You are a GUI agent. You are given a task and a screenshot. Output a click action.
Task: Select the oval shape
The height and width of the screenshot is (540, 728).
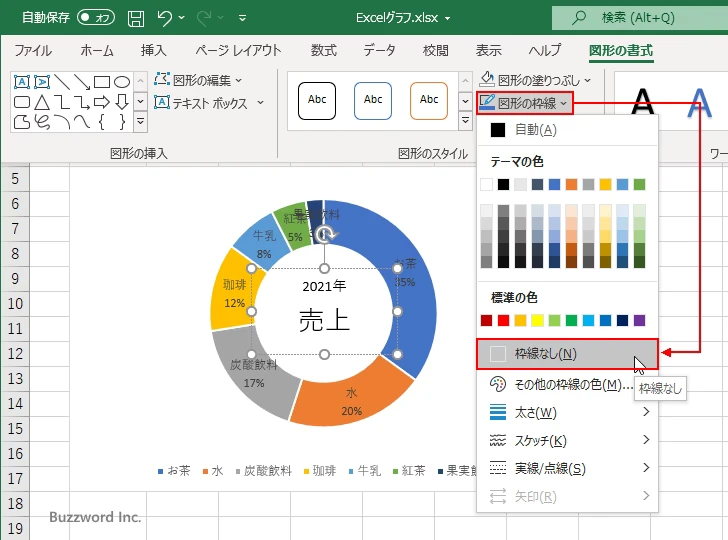pos(122,82)
